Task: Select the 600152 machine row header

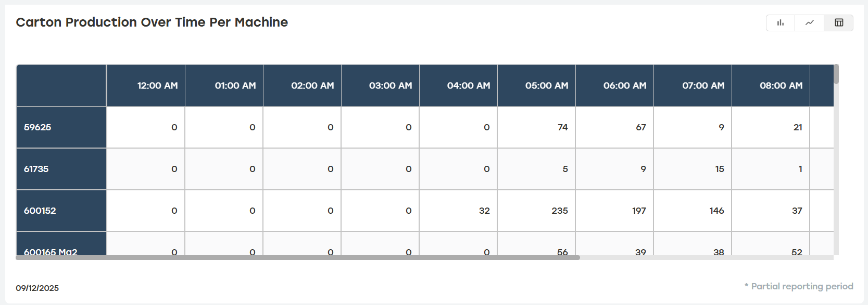Action: tap(61, 211)
